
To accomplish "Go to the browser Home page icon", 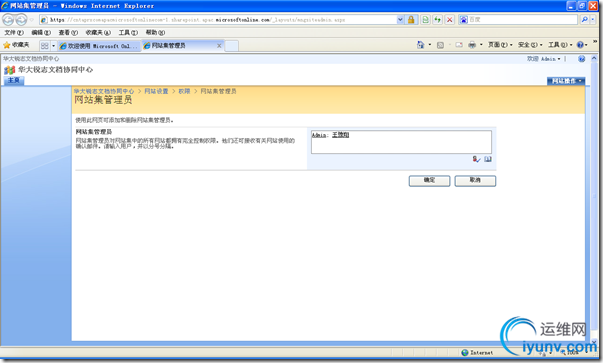I will pyautogui.click(x=421, y=45).
